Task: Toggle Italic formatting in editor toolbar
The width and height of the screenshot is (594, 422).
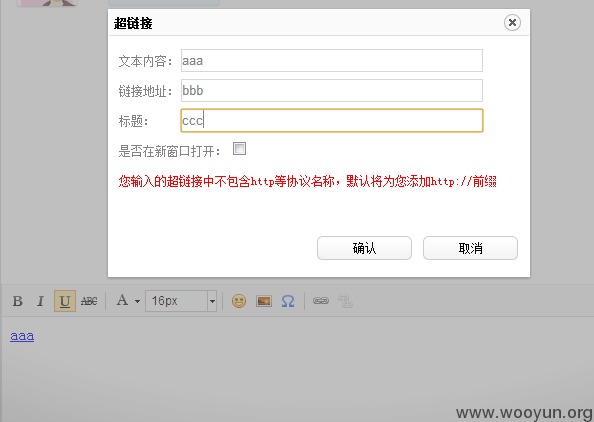Action: (x=41, y=301)
